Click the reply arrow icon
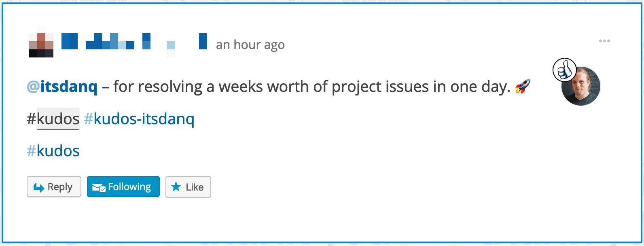 pos(39,187)
